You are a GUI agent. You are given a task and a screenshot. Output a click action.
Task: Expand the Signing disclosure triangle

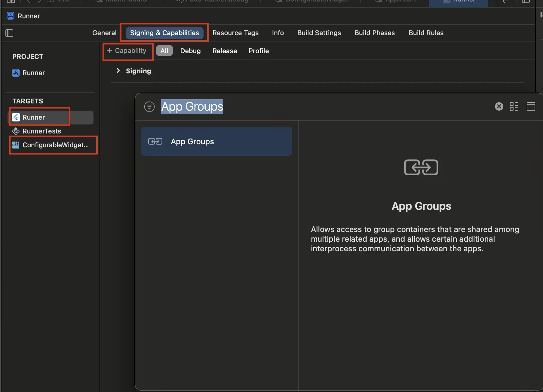pos(118,71)
